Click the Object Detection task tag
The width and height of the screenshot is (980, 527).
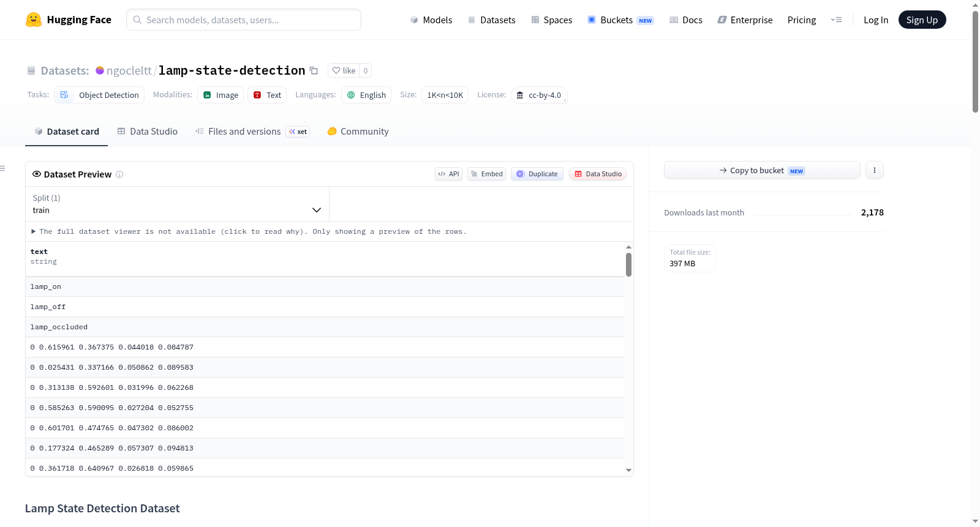(x=99, y=95)
